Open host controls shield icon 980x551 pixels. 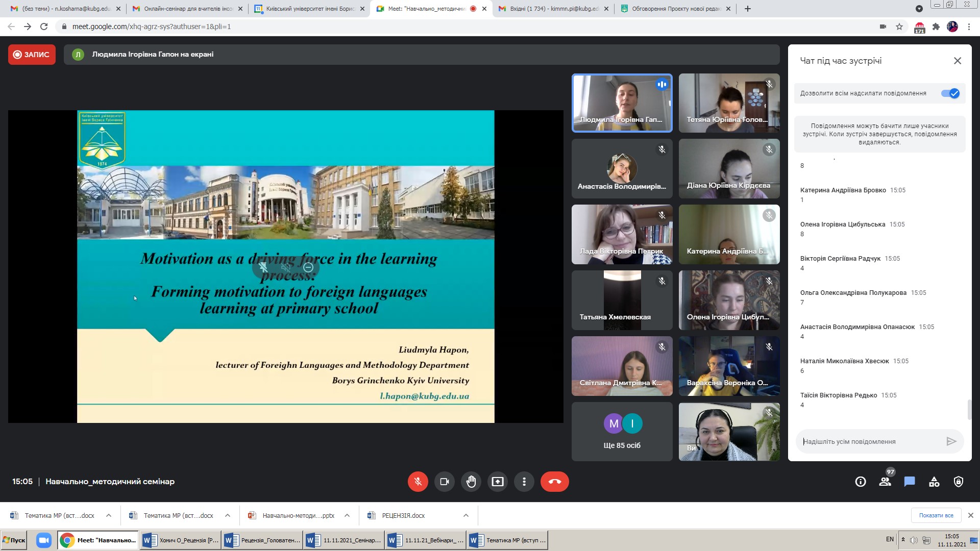click(x=959, y=482)
